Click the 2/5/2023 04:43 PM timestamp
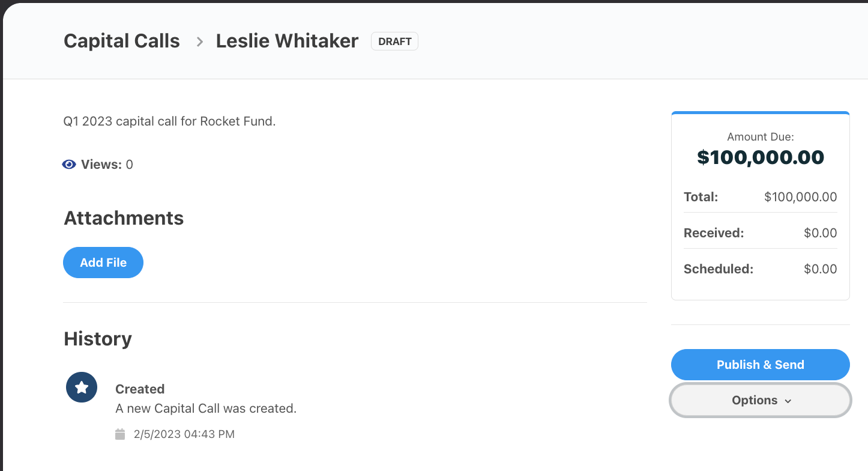The image size is (868, 471). click(184, 434)
